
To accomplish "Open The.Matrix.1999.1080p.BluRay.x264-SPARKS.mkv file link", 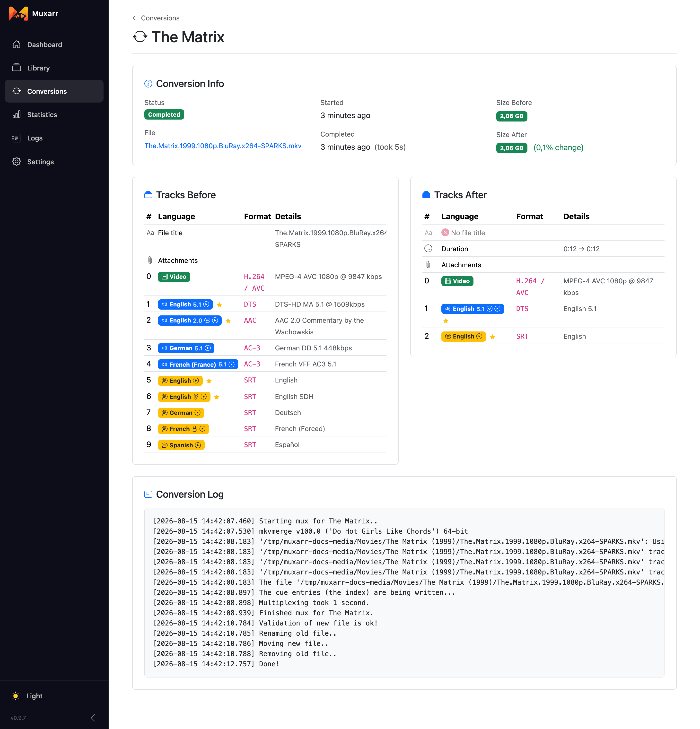I will [x=223, y=146].
